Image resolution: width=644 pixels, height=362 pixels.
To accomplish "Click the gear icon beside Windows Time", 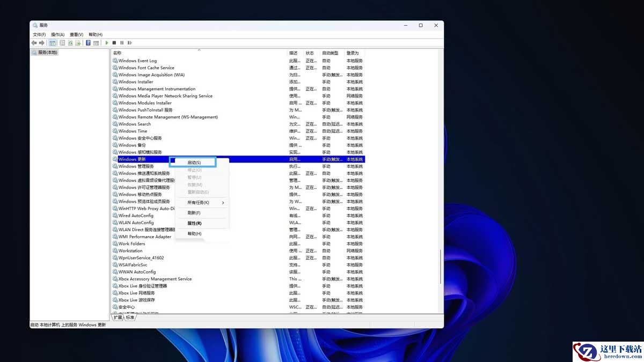I will [x=115, y=131].
